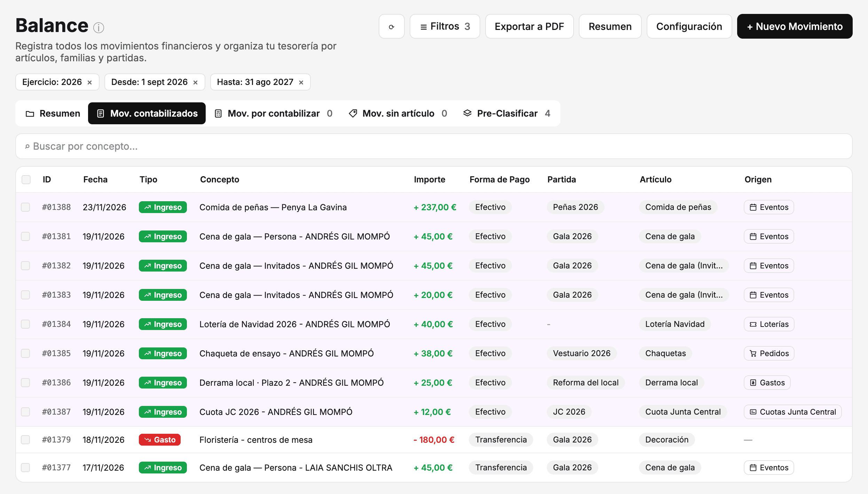Viewport: 868px width, 494px height.
Task: Click the Eventos origin badge for #01388
Action: coord(769,207)
